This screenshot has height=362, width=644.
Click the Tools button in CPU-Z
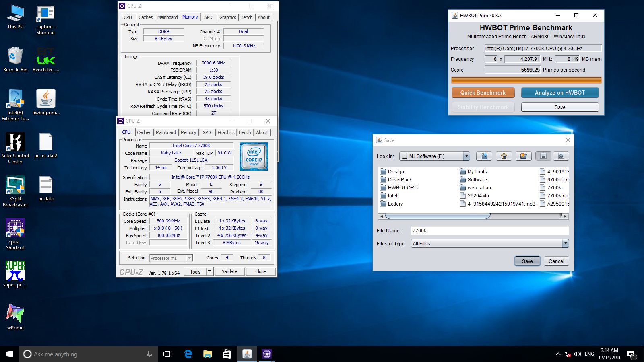coord(195,271)
